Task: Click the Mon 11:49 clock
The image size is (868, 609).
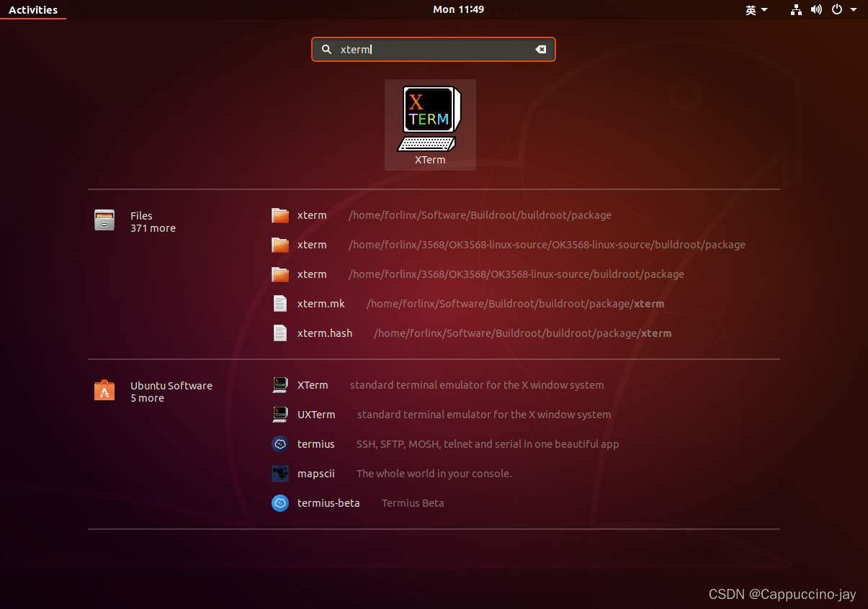Action: coord(458,9)
